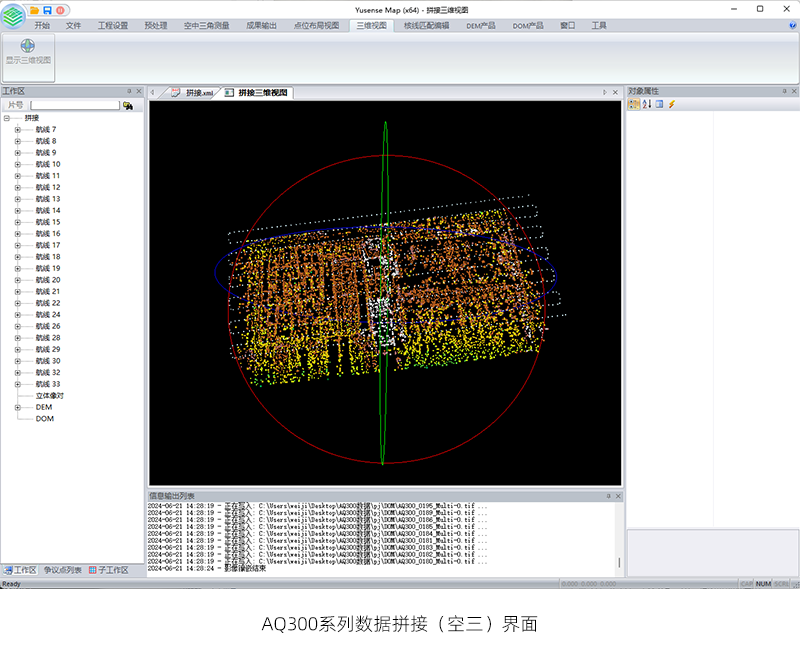Click the 片号 search input field
The height and width of the screenshot is (650, 800).
tap(74, 105)
